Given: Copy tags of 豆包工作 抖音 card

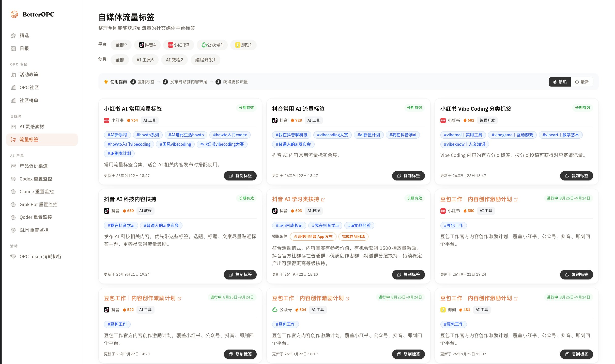Looking at the screenshot, I should point(240,354).
